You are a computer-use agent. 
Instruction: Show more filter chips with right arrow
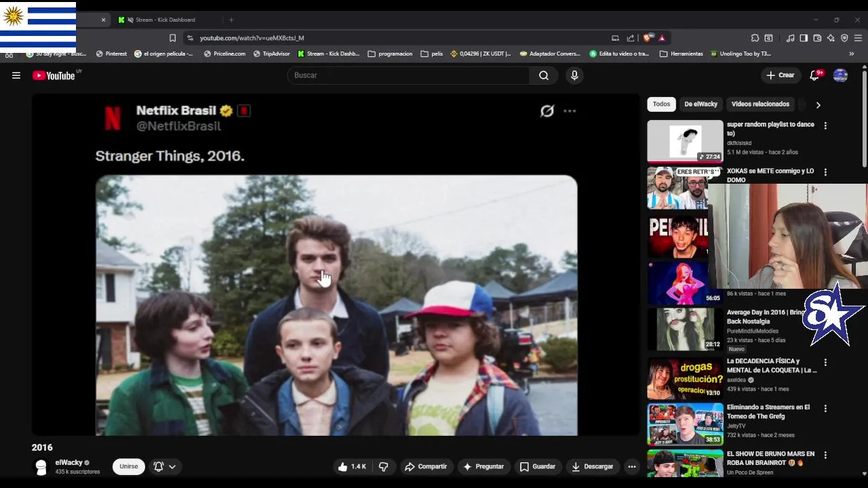click(x=818, y=105)
